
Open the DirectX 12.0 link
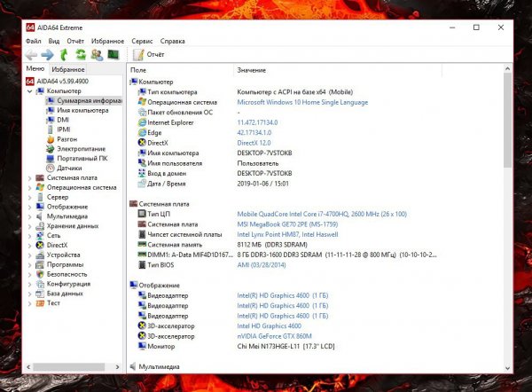click(254, 143)
